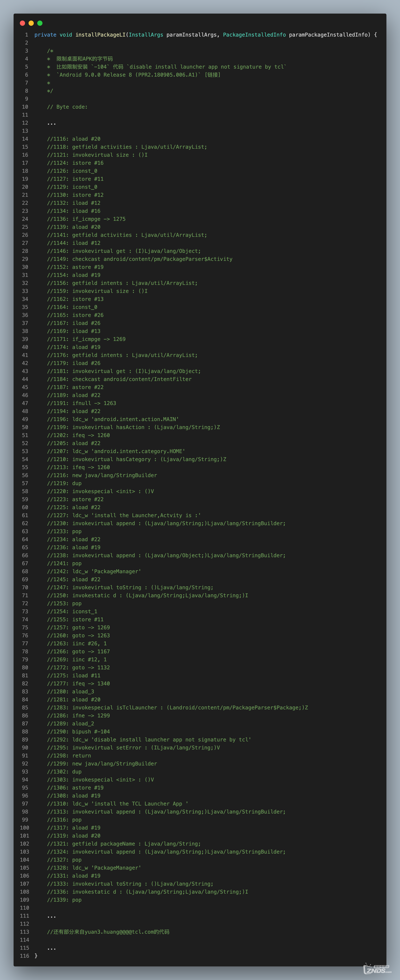Click '//1118: getfield activities' line
This screenshot has height=980, width=400.
click(x=127, y=147)
